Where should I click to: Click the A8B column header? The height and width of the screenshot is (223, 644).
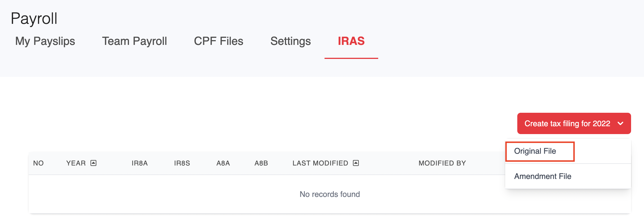pyautogui.click(x=261, y=163)
